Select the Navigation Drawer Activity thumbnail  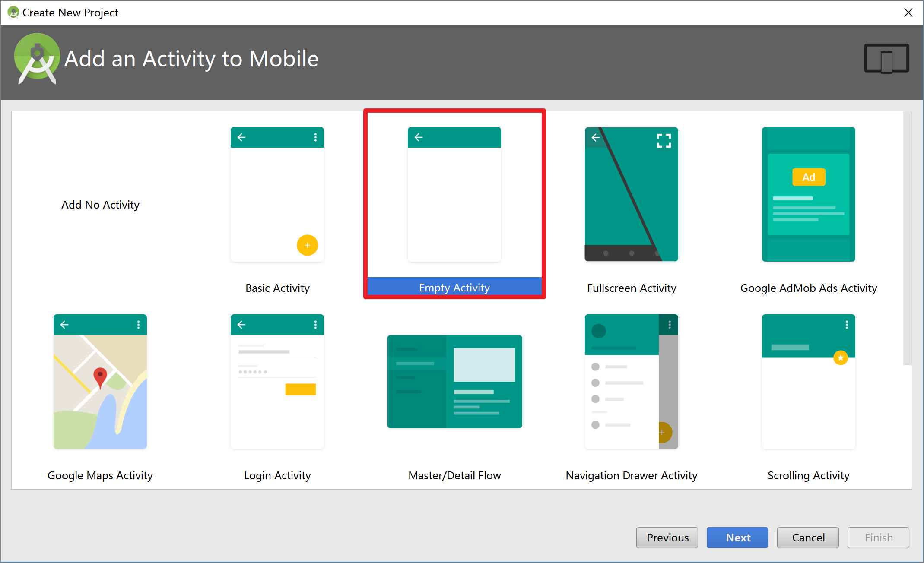coord(632,382)
